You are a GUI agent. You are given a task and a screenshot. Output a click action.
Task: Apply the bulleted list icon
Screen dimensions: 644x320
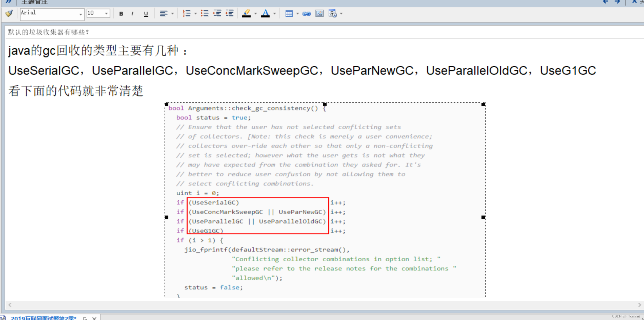pyautogui.click(x=204, y=13)
